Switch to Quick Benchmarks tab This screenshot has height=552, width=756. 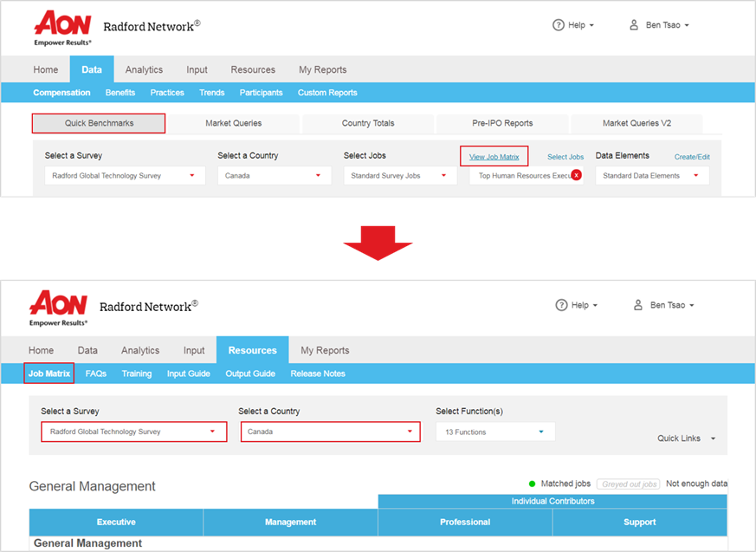99,123
